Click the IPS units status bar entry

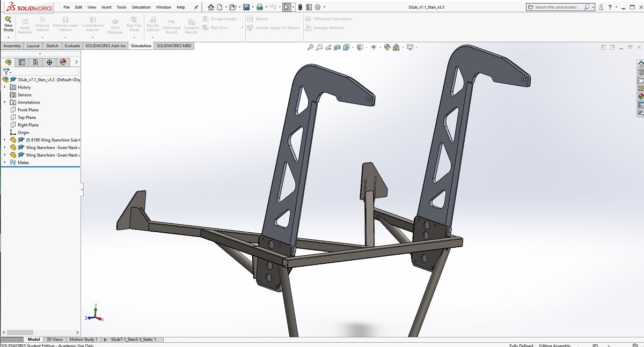(595, 345)
